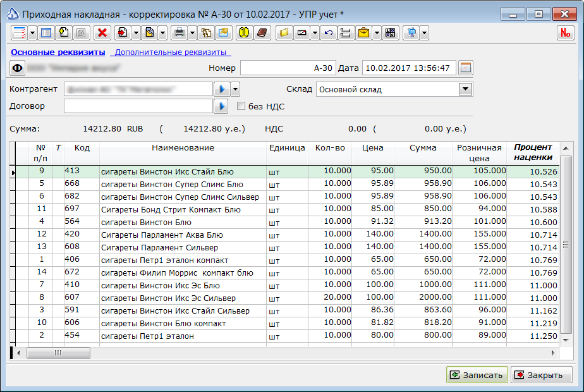584x392 pixels.
Task: Click the vertical scrollbar thumb
Action: pyautogui.click(x=566, y=245)
